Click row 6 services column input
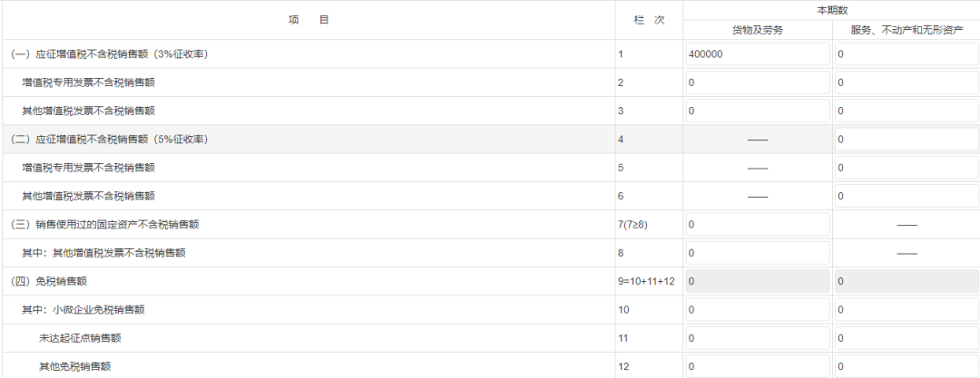 [x=906, y=196]
